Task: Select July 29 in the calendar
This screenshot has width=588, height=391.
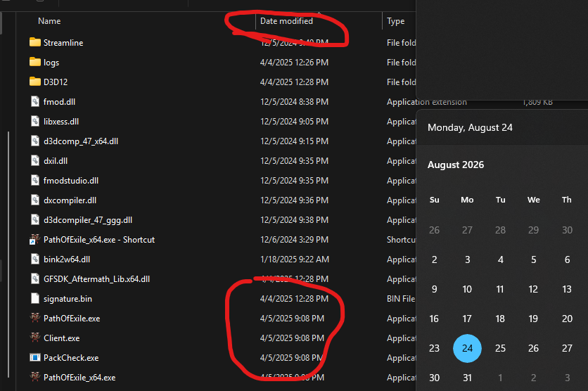Action: pyautogui.click(x=533, y=230)
